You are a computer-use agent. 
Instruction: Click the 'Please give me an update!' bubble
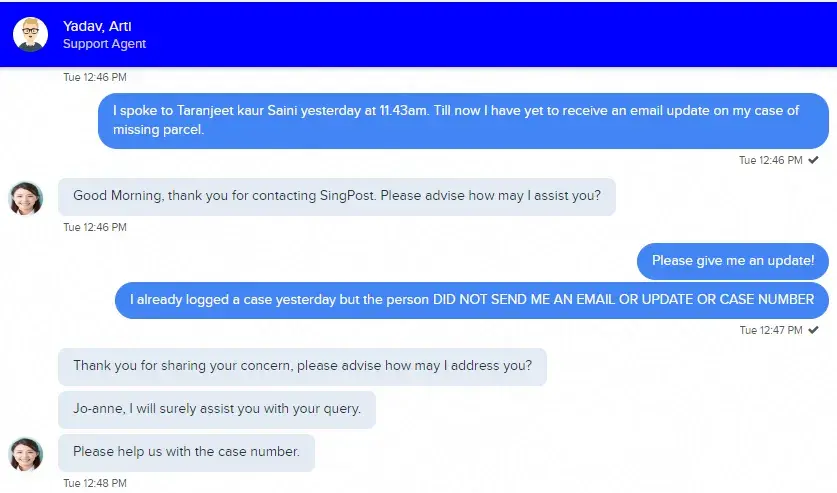pyautogui.click(x=732, y=261)
